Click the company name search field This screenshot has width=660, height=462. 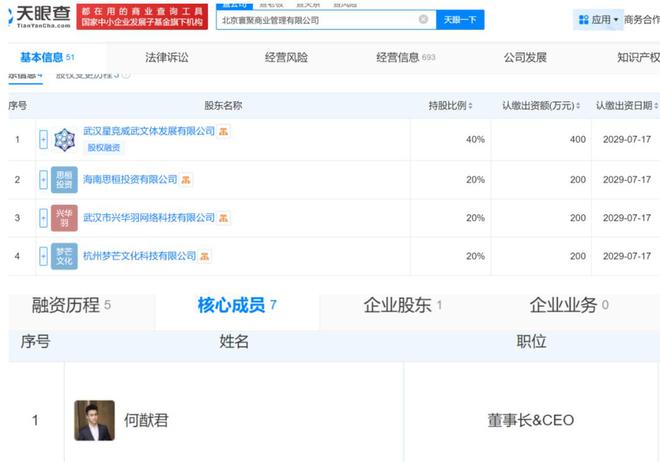[x=315, y=19]
